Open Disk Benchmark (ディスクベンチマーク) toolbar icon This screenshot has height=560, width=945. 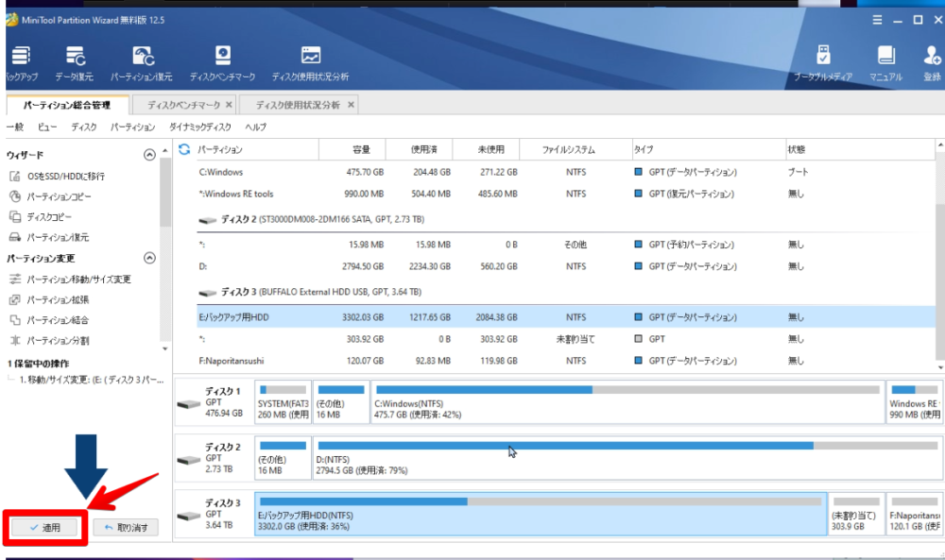(222, 63)
